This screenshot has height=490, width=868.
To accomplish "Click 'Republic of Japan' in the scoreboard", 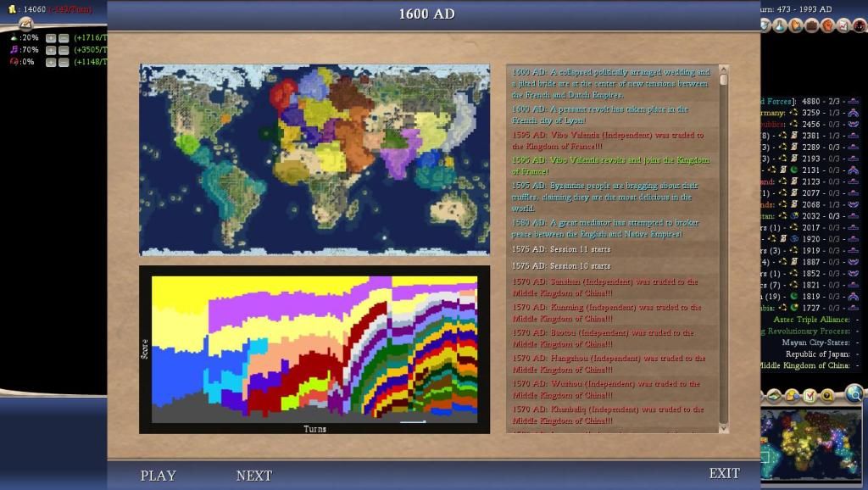I will tap(818, 354).
